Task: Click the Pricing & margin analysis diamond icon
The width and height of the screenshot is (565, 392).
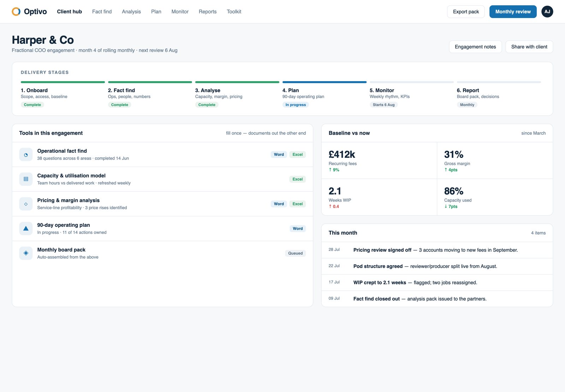Action: [26, 204]
